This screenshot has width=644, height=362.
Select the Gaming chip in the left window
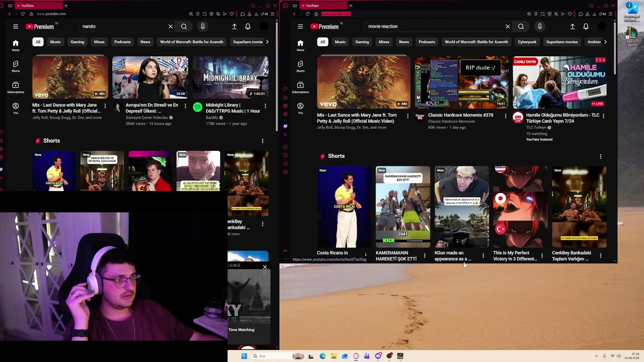(x=77, y=42)
